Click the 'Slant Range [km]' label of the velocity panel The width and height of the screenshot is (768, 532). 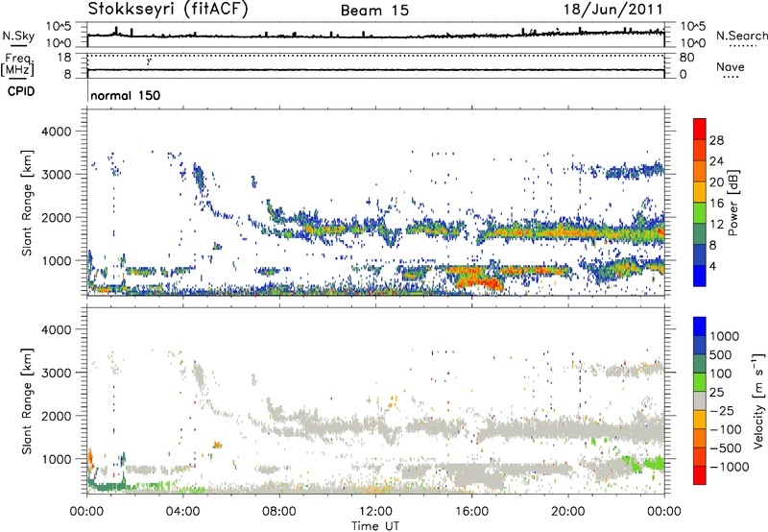tap(27, 400)
